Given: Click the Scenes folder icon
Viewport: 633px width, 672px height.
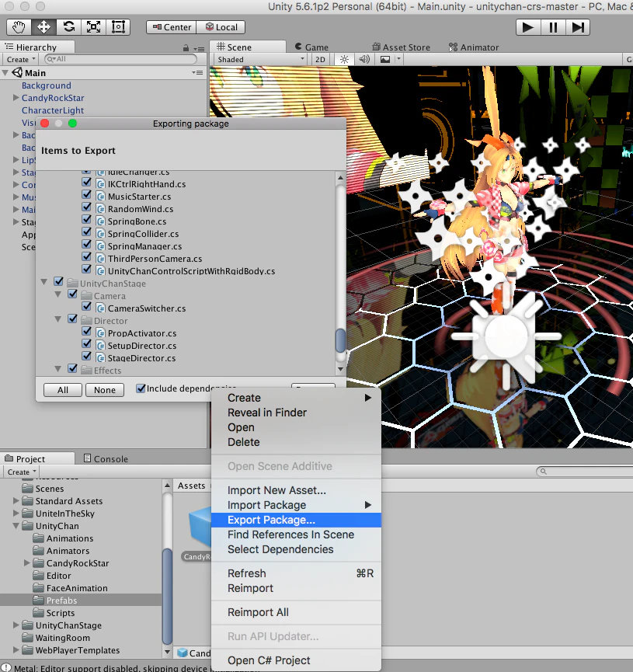Looking at the screenshot, I should pyautogui.click(x=27, y=488).
